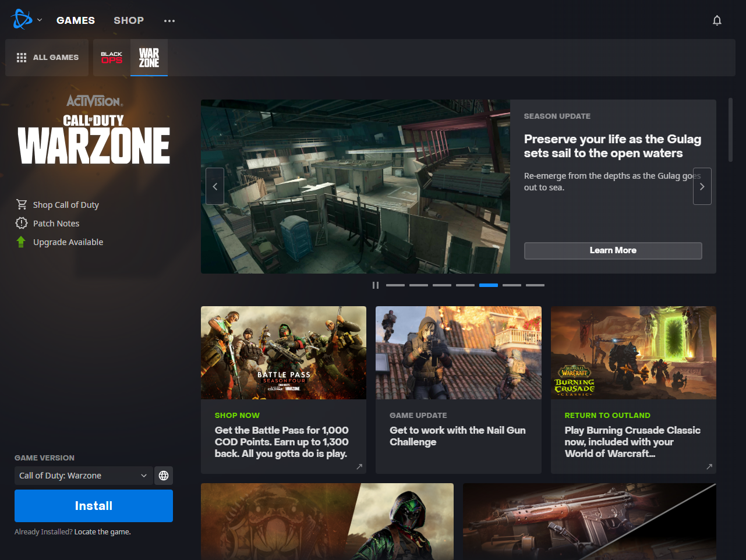Screen dimensions: 746x560
Task: Advance to the next carousel slide
Action: tap(702, 186)
